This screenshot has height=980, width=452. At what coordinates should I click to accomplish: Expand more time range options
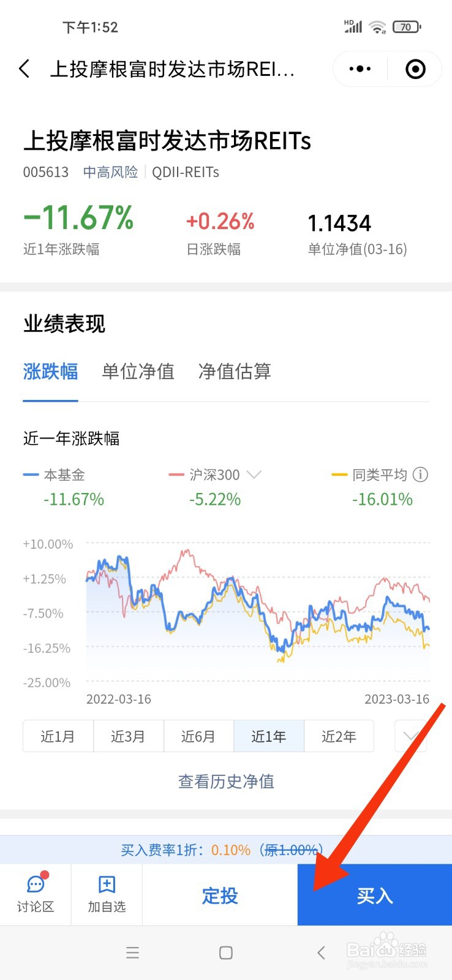pyautogui.click(x=410, y=736)
